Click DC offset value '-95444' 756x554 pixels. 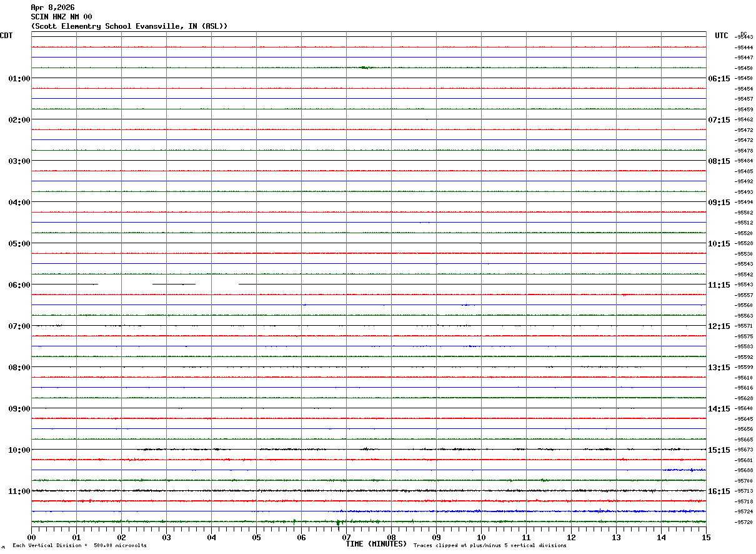pyautogui.click(x=744, y=48)
